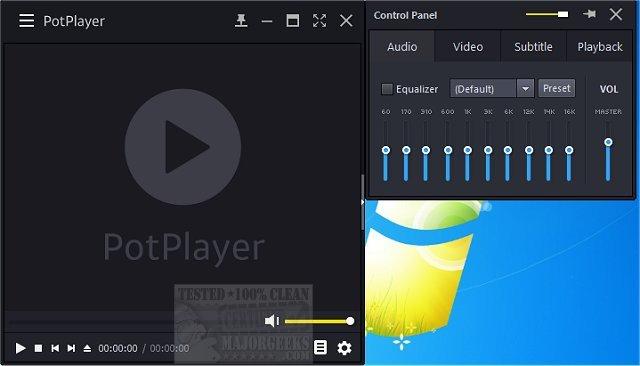The image size is (640, 366).
Task: Open the settings gear control panel
Action: coord(344,348)
